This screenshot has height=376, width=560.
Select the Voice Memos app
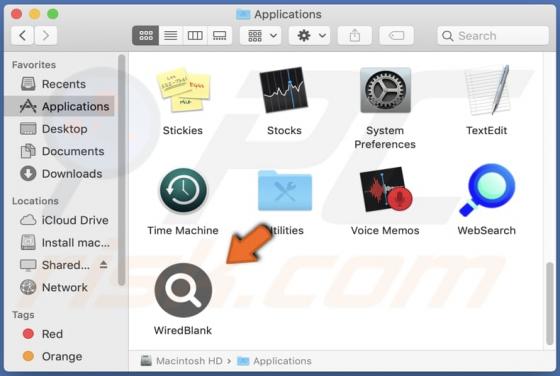point(386,190)
